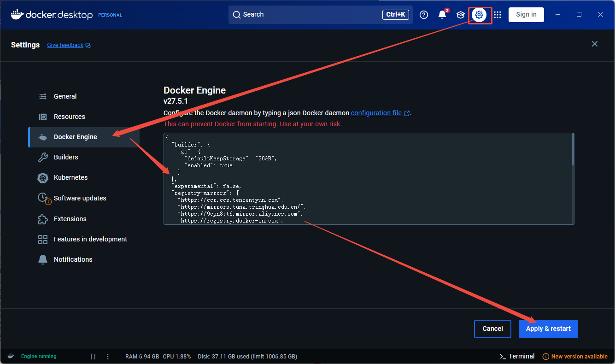
Task: Switch to Software updates settings
Action: [84, 198]
